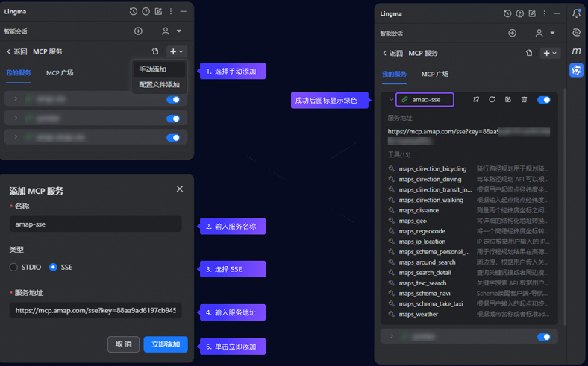588x366 pixels.
Task: Open chat history in right Lingma panel
Action: 507,13
